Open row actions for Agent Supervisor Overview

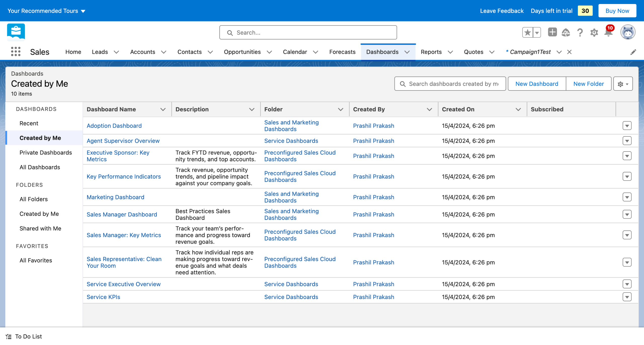(x=627, y=141)
